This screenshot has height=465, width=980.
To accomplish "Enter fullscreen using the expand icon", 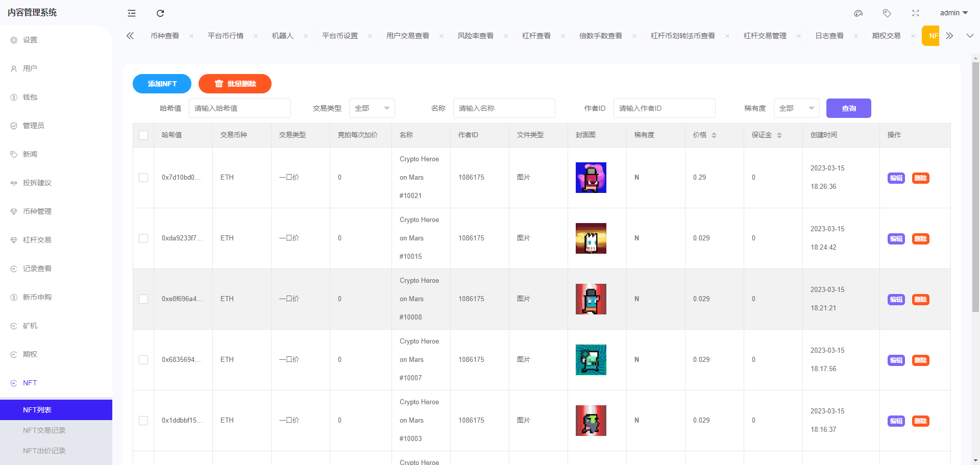I will tap(915, 13).
